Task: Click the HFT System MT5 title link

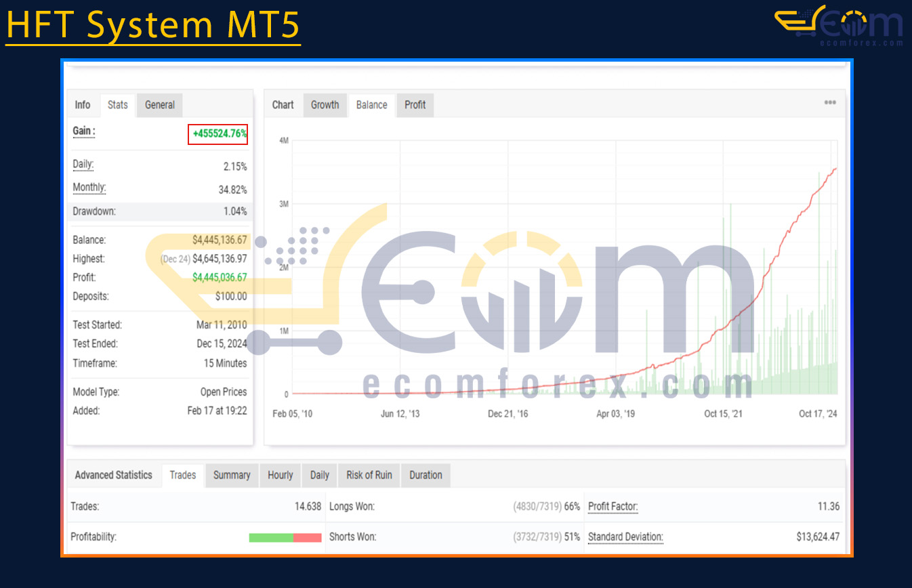Action: 153,26
